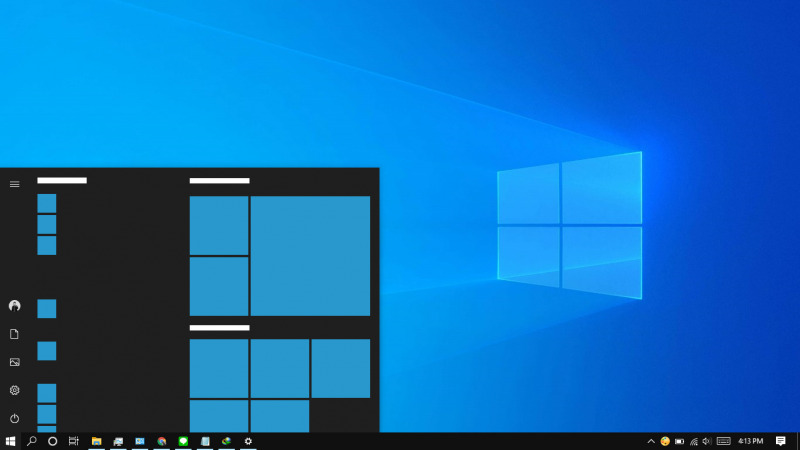The image size is (800, 450).
Task: Show hidden system tray icons chevron
Action: (x=651, y=441)
